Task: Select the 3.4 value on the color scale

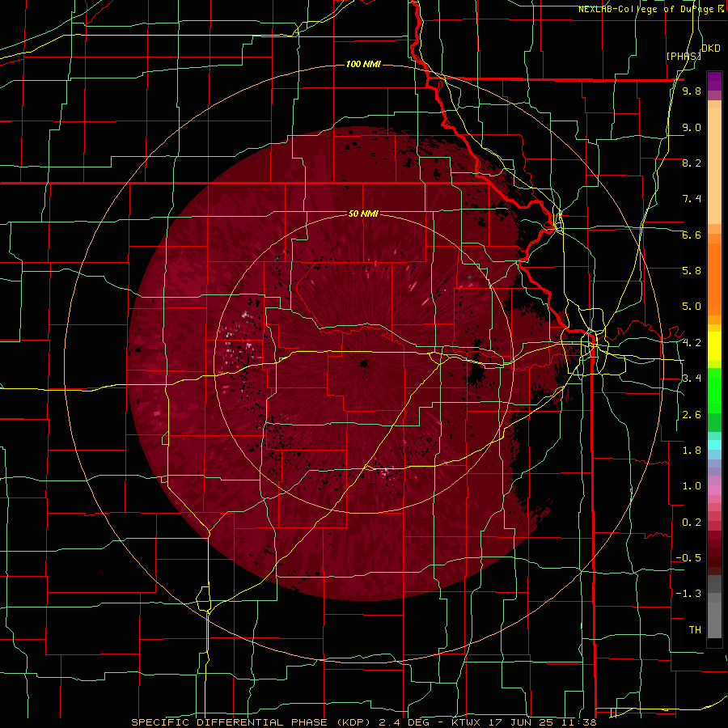Action: (x=692, y=379)
